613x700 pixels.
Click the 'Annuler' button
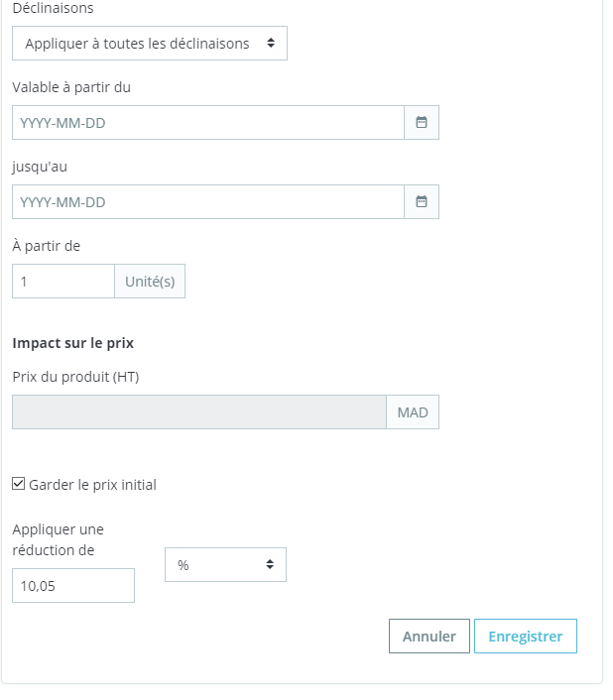coord(429,637)
